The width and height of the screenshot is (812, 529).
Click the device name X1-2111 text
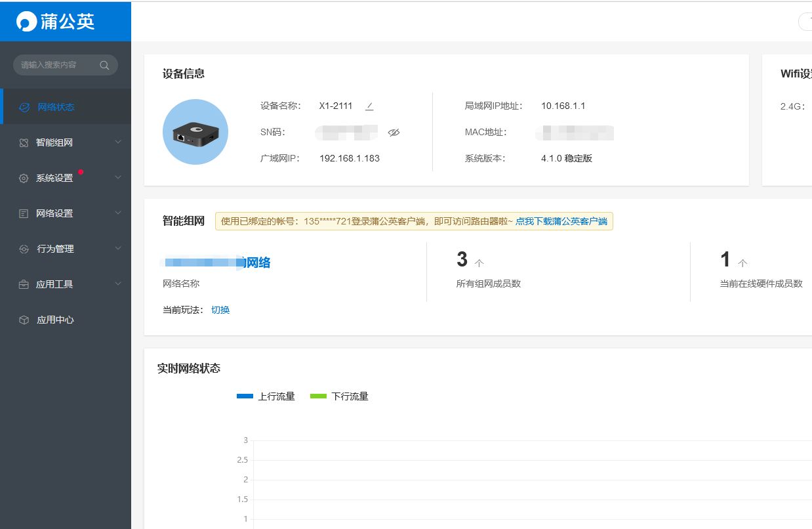336,106
